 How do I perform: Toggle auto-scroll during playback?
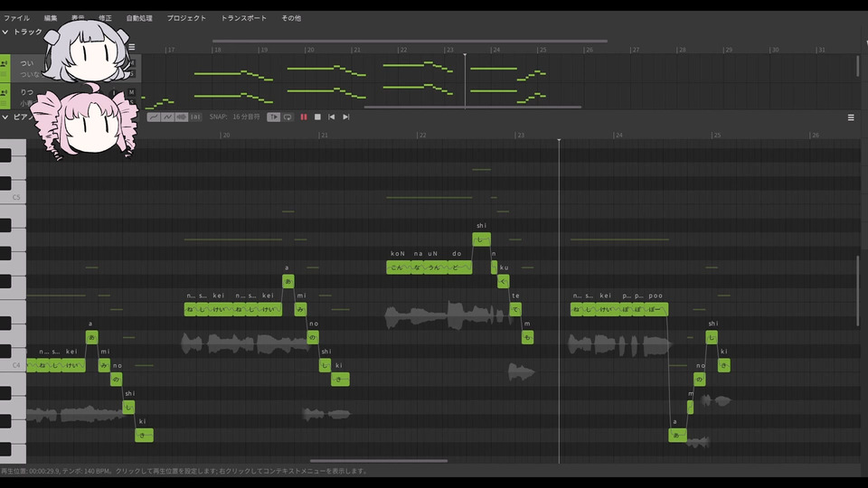click(273, 117)
